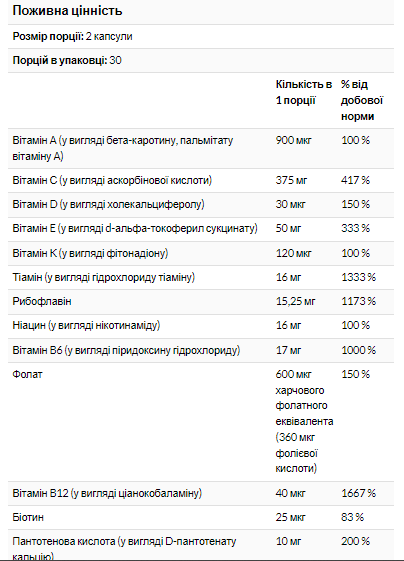
Task: Click the Фолат 600 мкг description text
Action: [304, 421]
